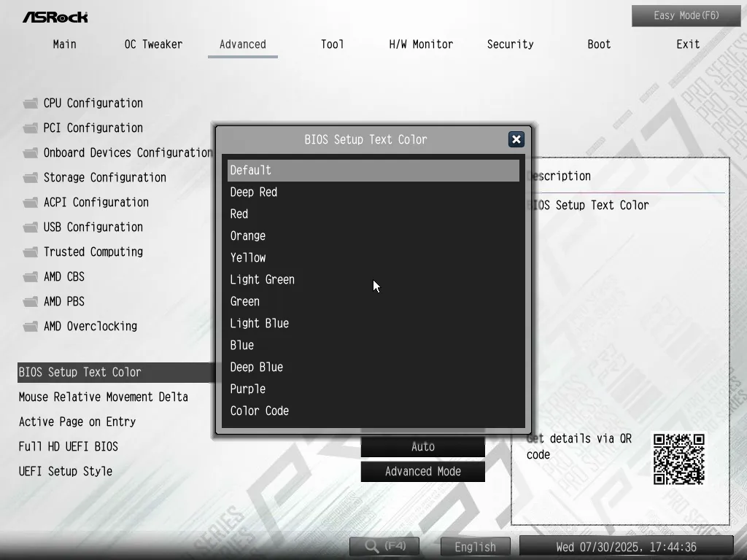Image resolution: width=747 pixels, height=560 pixels.
Task: Click the QR code image
Action: coord(679,459)
